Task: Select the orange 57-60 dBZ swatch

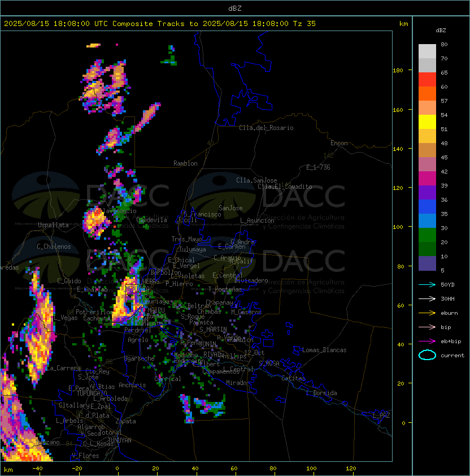Action: click(427, 94)
